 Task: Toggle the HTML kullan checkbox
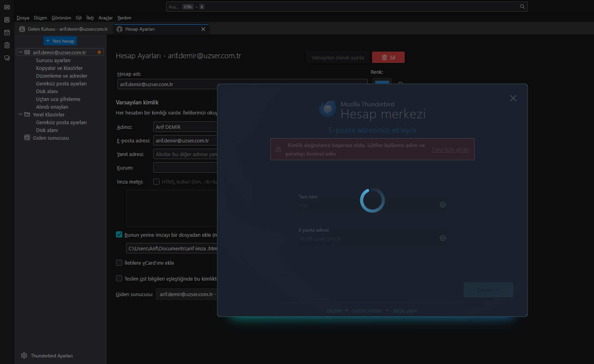click(156, 182)
